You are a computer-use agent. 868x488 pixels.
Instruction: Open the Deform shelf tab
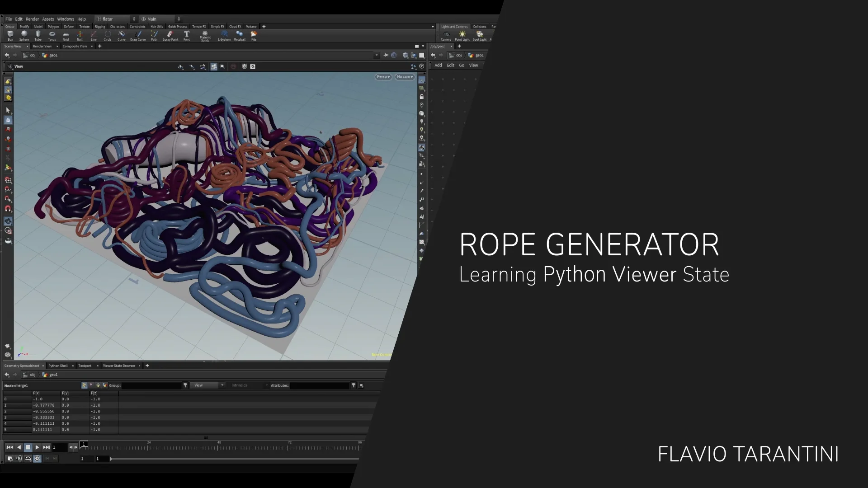pyautogui.click(x=69, y=27)
